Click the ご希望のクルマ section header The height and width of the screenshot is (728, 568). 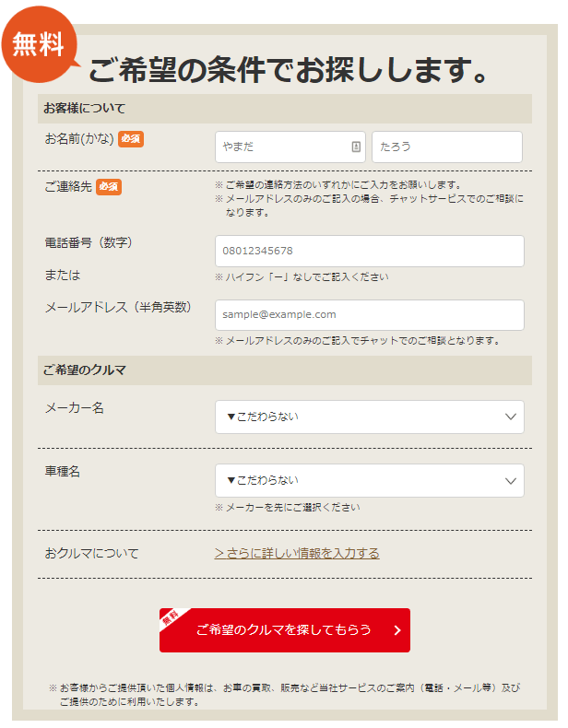tap(285, 370)
